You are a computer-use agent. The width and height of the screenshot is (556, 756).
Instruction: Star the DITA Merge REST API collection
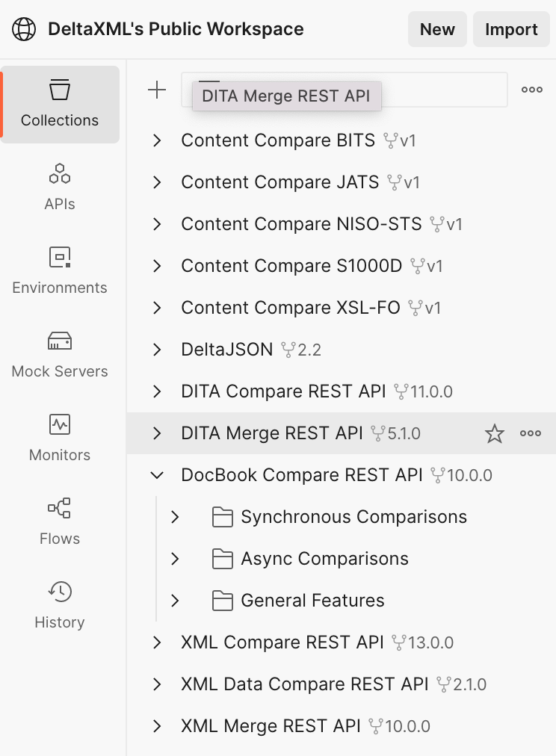click(x=495, y=433)
